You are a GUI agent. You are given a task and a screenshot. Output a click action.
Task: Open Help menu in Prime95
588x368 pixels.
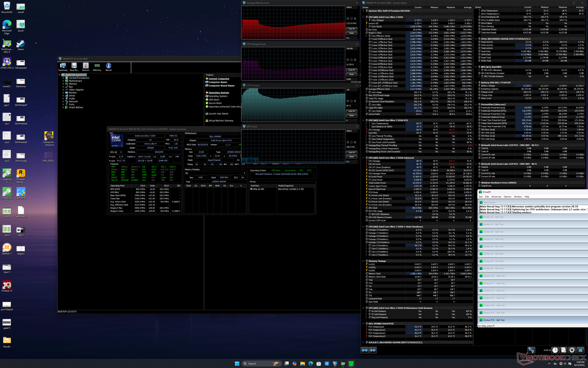527,197
